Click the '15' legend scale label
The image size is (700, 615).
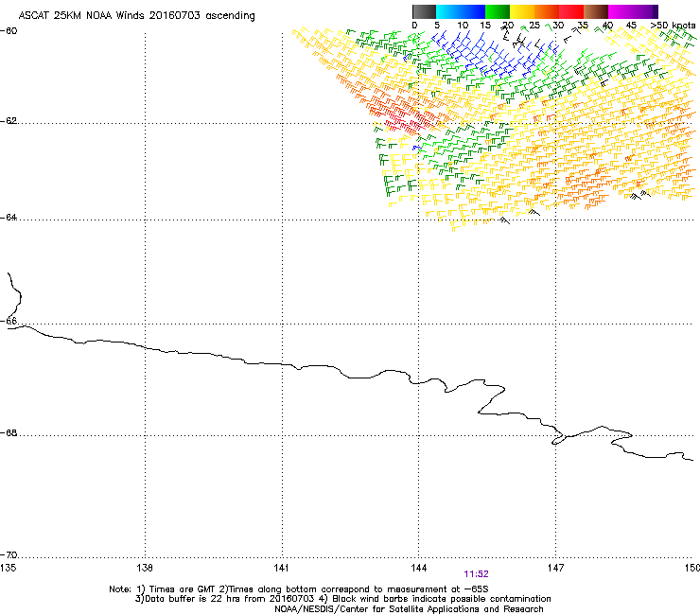click(x=485, y=26)
